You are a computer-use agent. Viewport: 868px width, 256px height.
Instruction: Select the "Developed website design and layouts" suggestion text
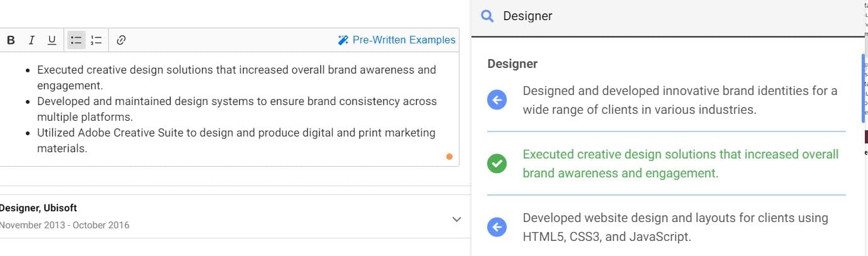click(x=675, y=227)
